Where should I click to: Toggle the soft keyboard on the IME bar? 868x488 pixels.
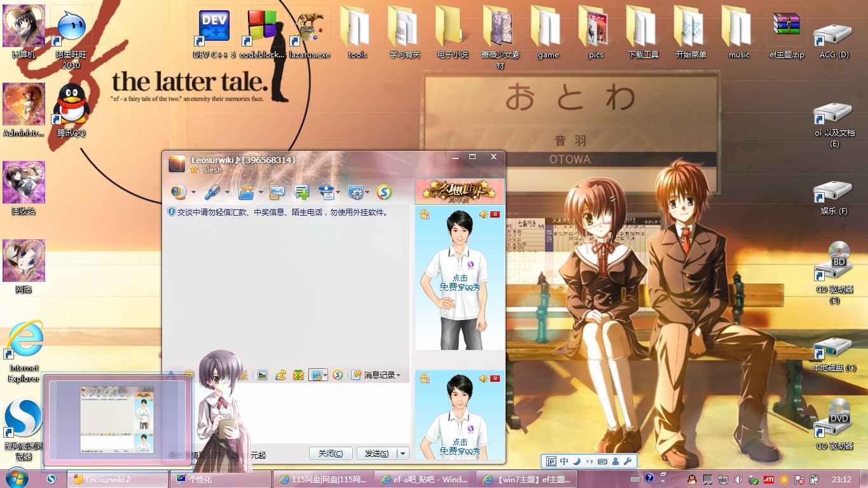pos(602,462)
